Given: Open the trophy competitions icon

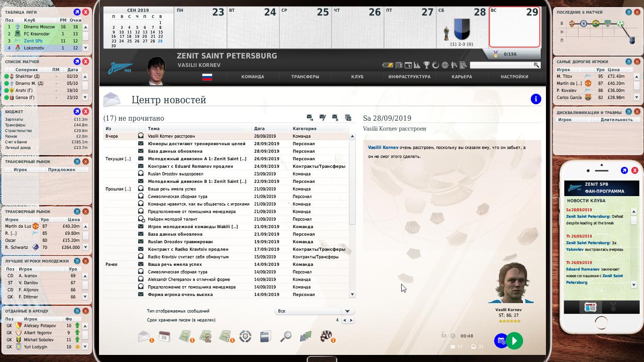Looking at the screenshot, I should point(427,65).
